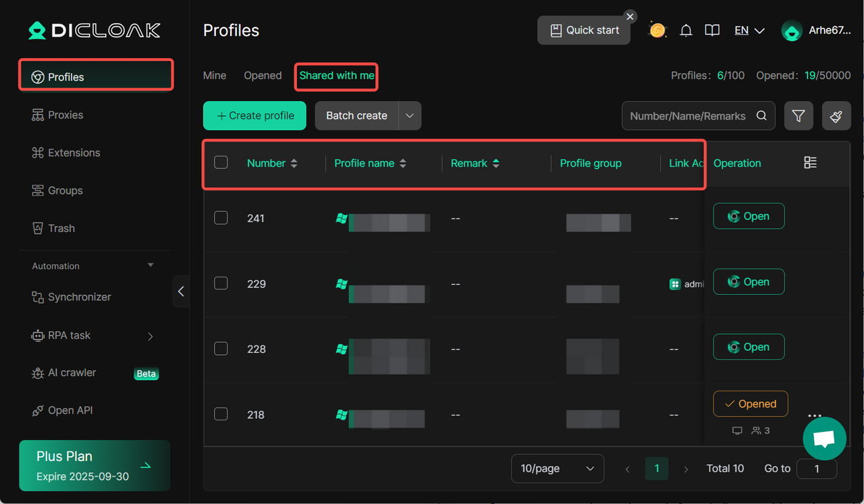Click the gold coin rewards icon

tap(657, 30)
